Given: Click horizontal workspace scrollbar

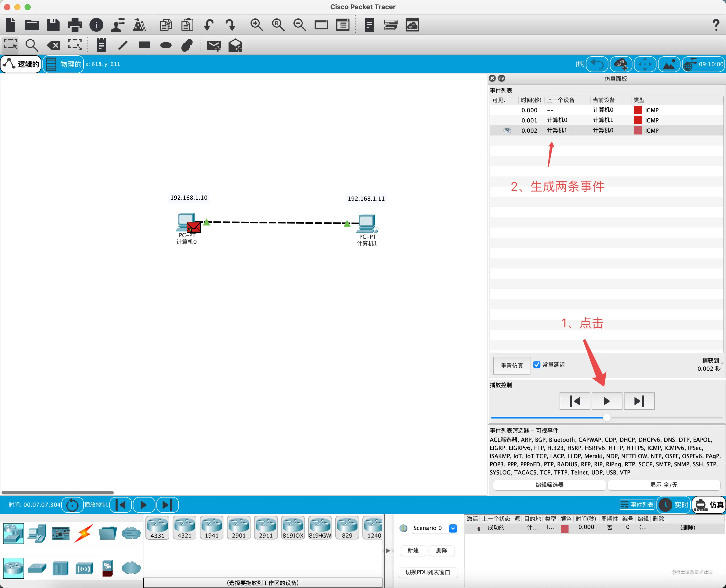Looking at the screenshot, I should (x=58, y=492).
